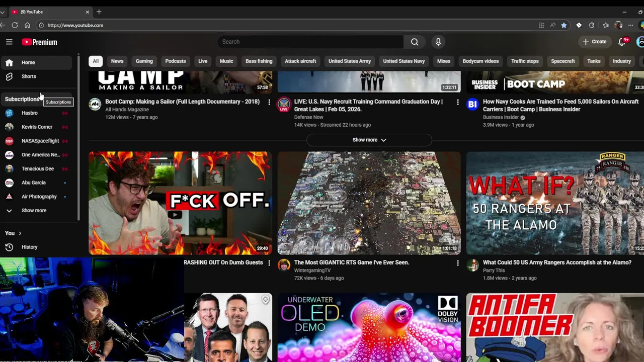Expand the Show more video shelf
This screenshot has width=644, height=362.
[x=369, y=140]
